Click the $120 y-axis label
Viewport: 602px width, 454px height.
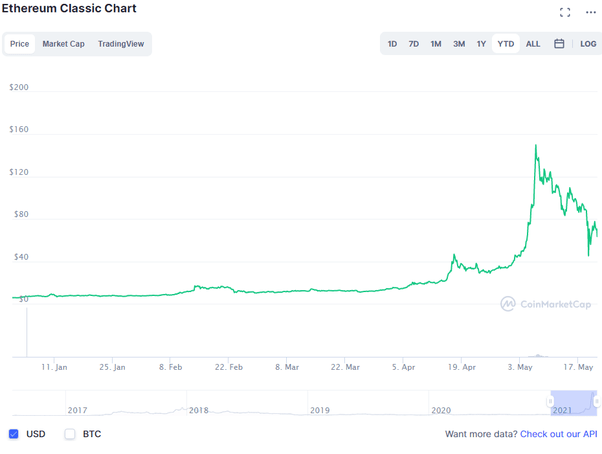tap(19, 172)
